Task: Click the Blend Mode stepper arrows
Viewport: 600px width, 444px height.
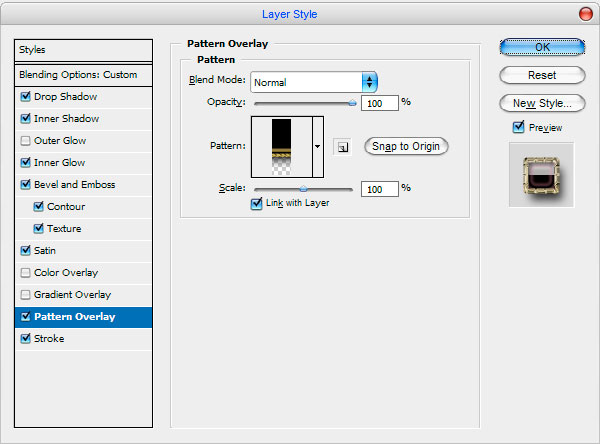Action: coord(370,82)
